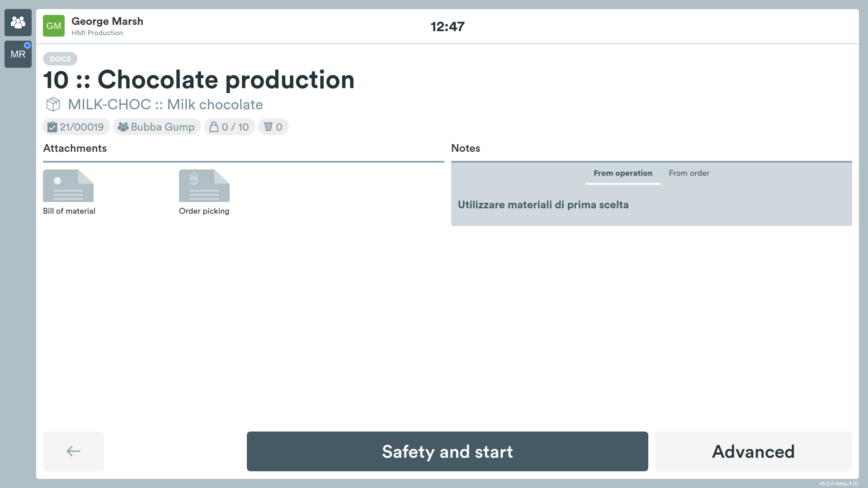Switch to the From order notes tab

pos(689,174)
